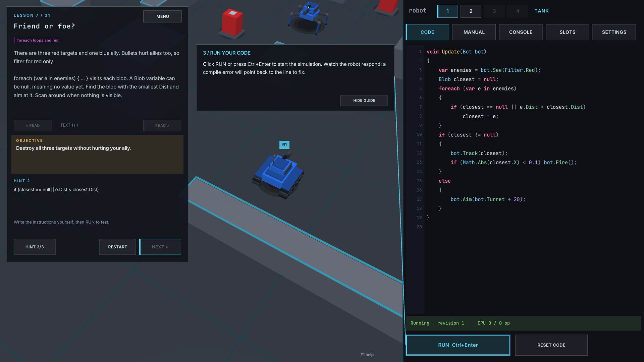Viewport: 644px width, 362px height.
Task: Click the NEXT > button
Action: [160, 247]
